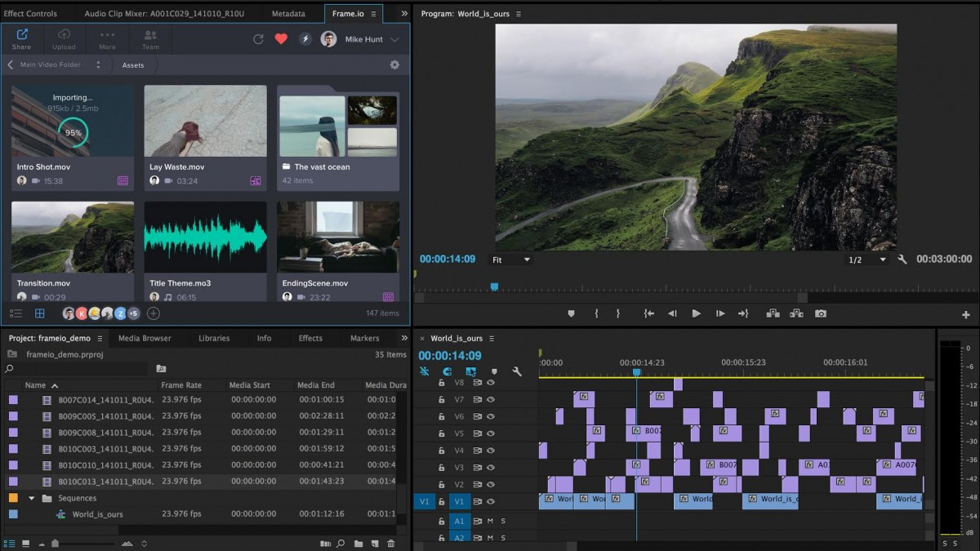Collapse the Sequences bin
Viewport: 980px width, 551px height.
(x=31, y=498)
